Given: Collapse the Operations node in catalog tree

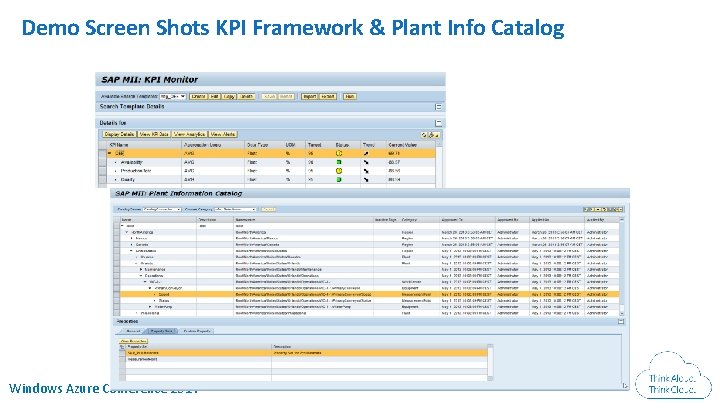Looking at the screenshot, I should tap(141, 276).
